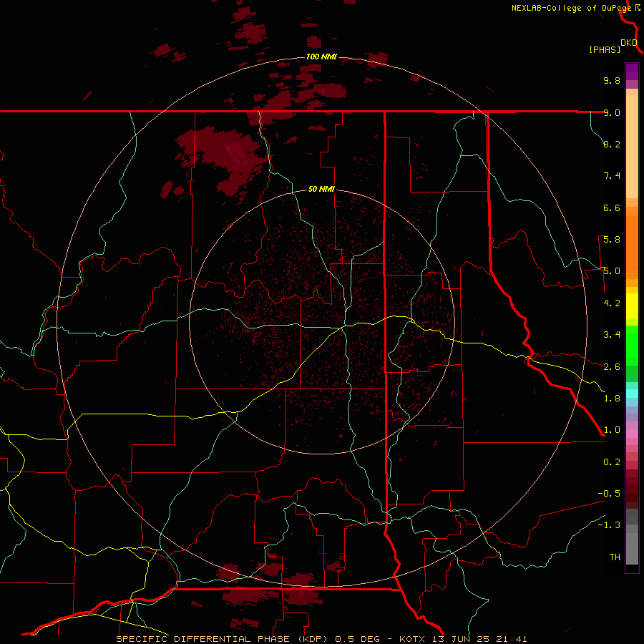Click the 21:41 timestamp
Screen dimensions: 644x644
click(512, 639)
